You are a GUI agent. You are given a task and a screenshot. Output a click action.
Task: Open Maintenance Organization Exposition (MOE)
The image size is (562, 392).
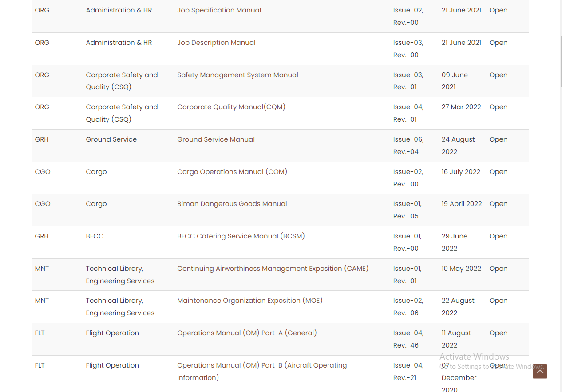click(250, 301)
